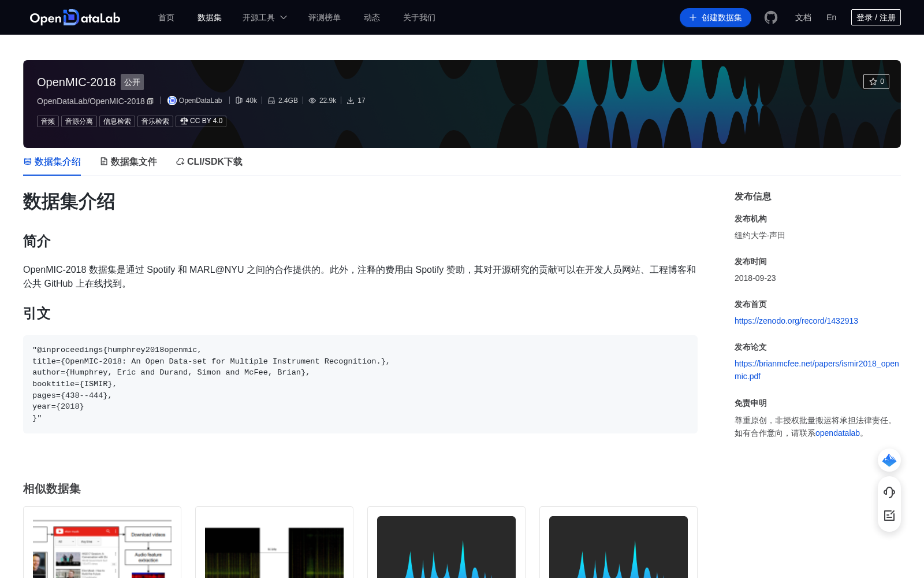Click the 相似数据集 heading

point(52,489)
